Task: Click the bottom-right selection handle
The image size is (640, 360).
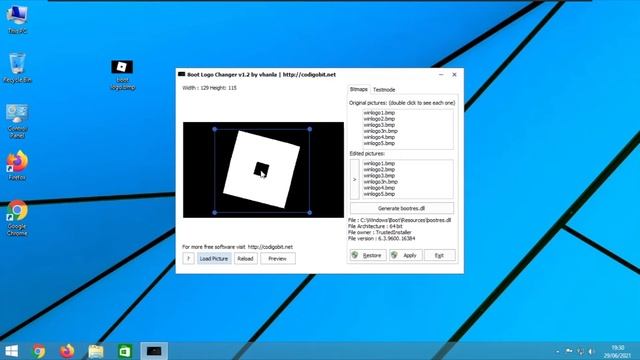Action: point(310,212)
